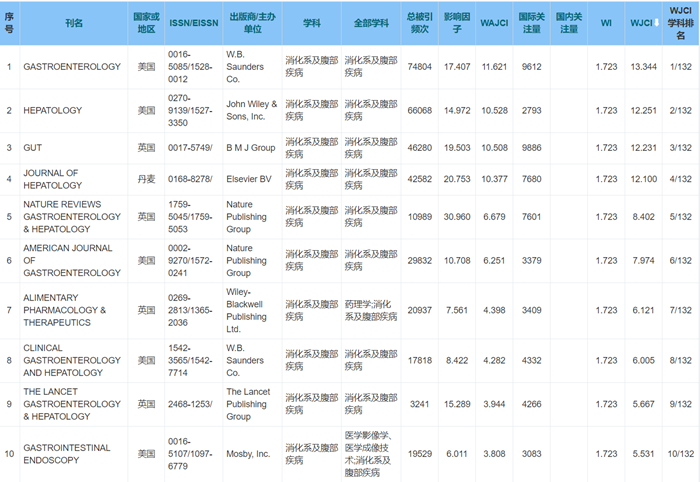Image resolution: width=700 pixels, height=482 pixels.
Task: Sort by 影响因子 column header
Action: coord(457,24)
